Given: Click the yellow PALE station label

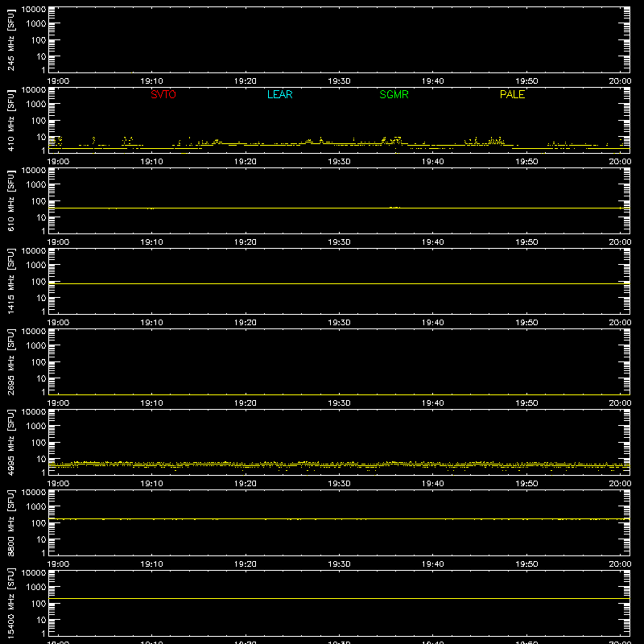Looking at the screenshot, I should tap(512, 94).
